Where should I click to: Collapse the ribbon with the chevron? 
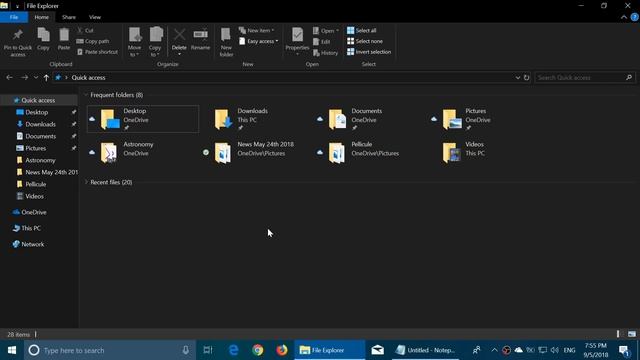tap(624, 17)
